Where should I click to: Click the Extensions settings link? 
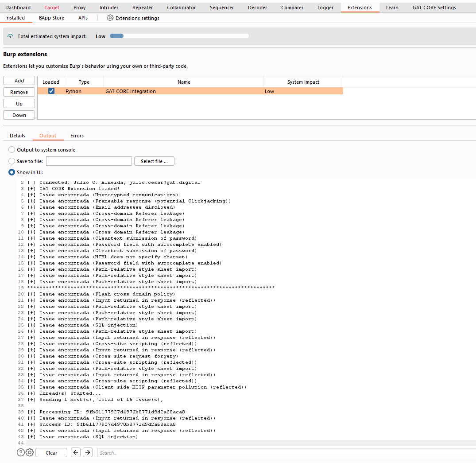[x=137, y=18]
